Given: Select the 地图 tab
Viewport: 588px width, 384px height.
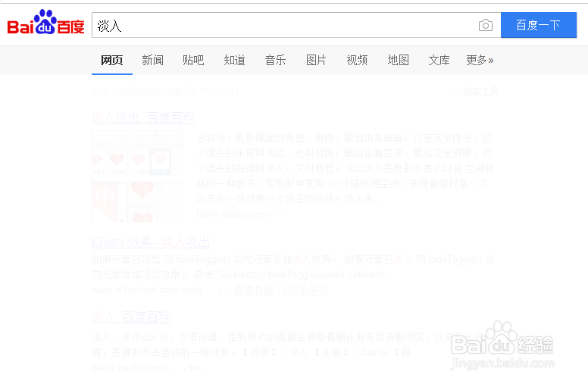Looking at the screenshot, I should coord(398,60).
